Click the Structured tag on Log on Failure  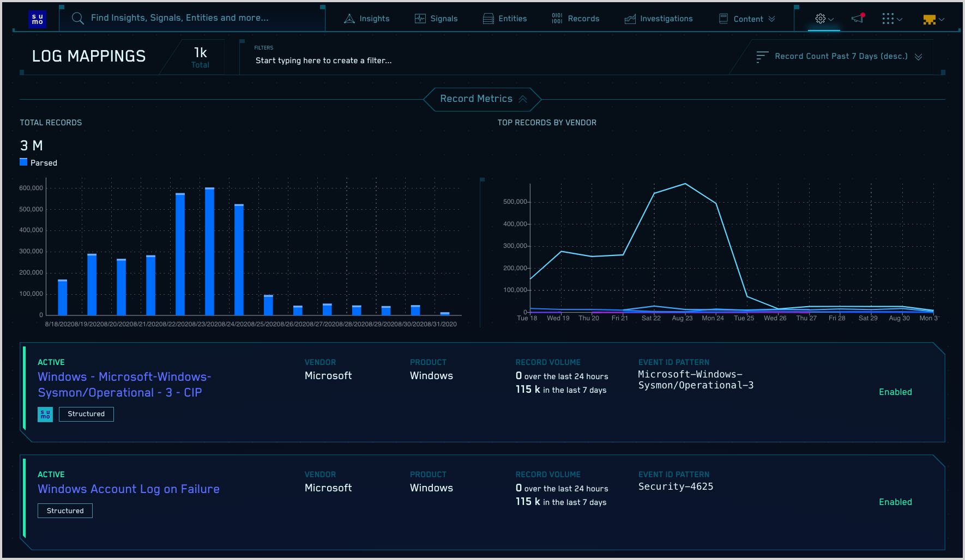click(65, 511)
